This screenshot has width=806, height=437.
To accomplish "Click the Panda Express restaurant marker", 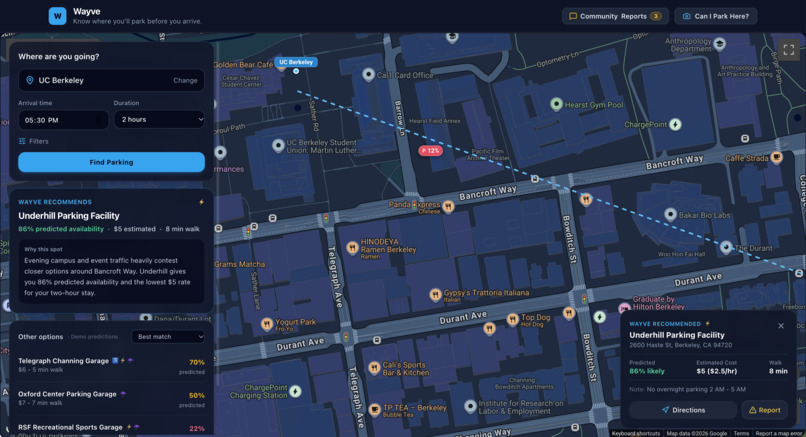I will (x=449, y=207).
